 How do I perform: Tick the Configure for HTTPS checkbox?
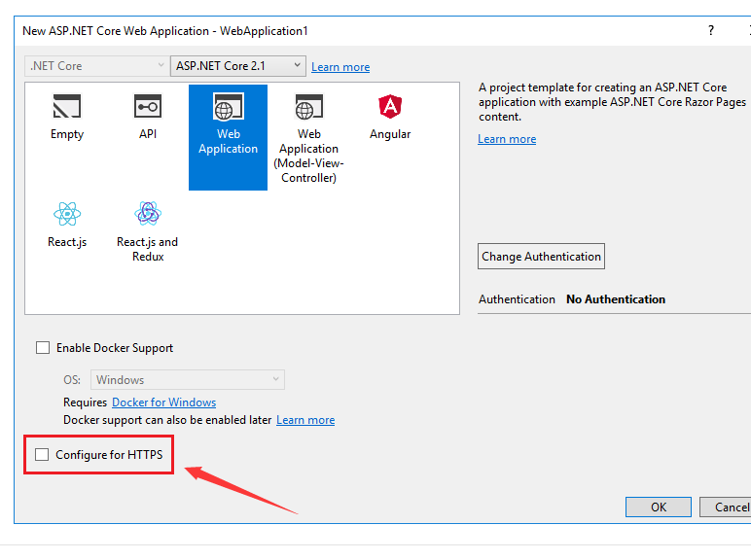pos(42,455)
